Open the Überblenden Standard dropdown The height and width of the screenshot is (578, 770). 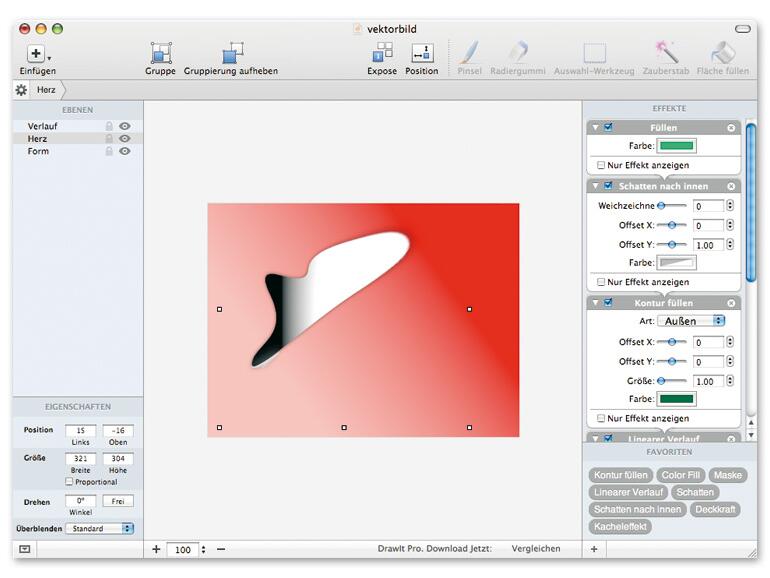point(100,528)
